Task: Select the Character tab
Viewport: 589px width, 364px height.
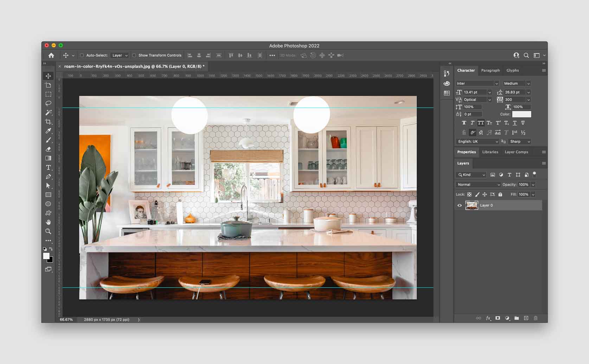Action: click(466, 70)
